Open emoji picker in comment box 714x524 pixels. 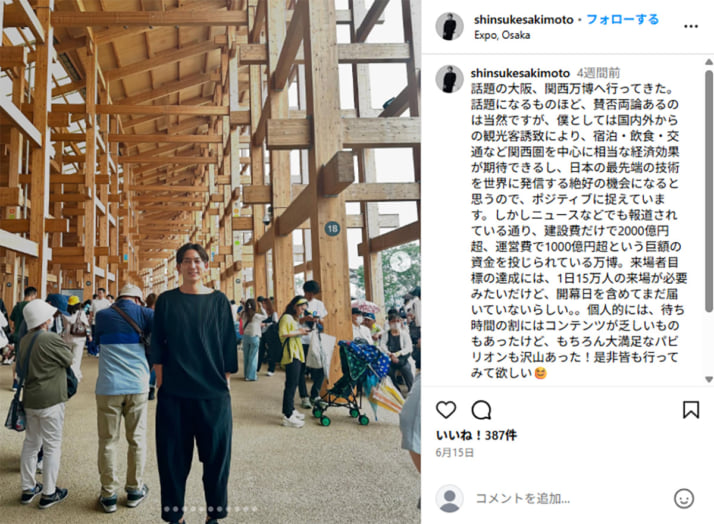(x=683, y=499)
